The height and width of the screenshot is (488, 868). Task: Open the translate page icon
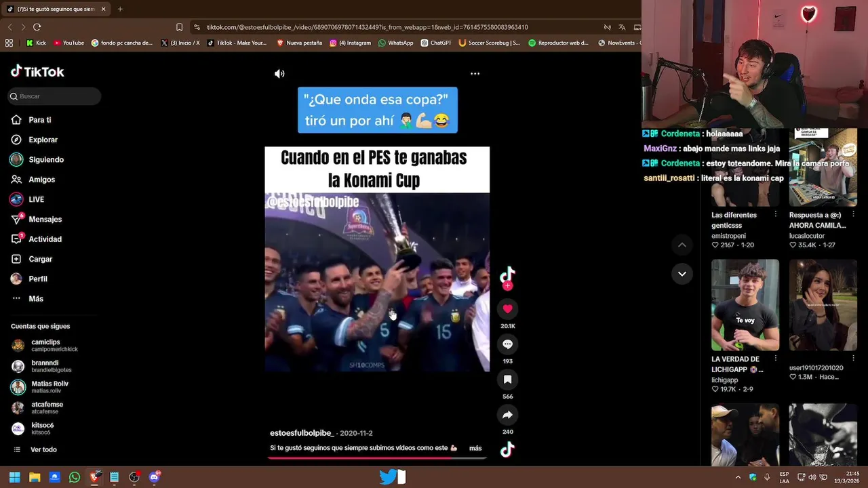coord(622,27)
